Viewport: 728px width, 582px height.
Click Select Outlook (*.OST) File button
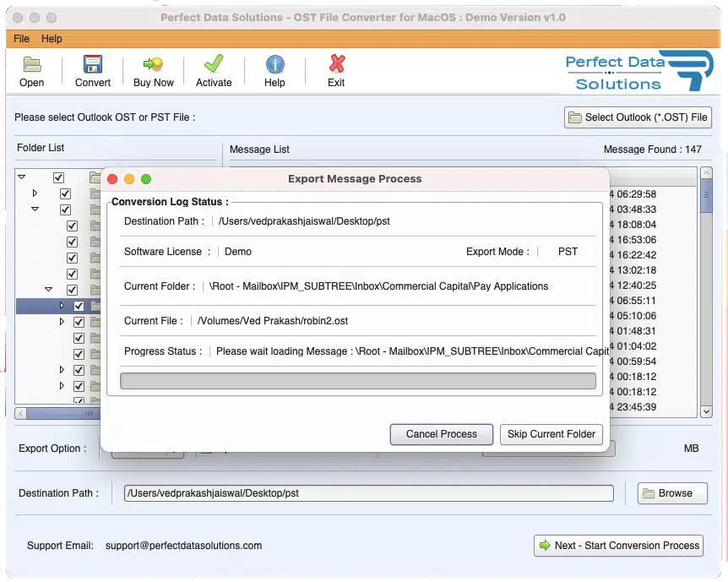click(638, 117)
